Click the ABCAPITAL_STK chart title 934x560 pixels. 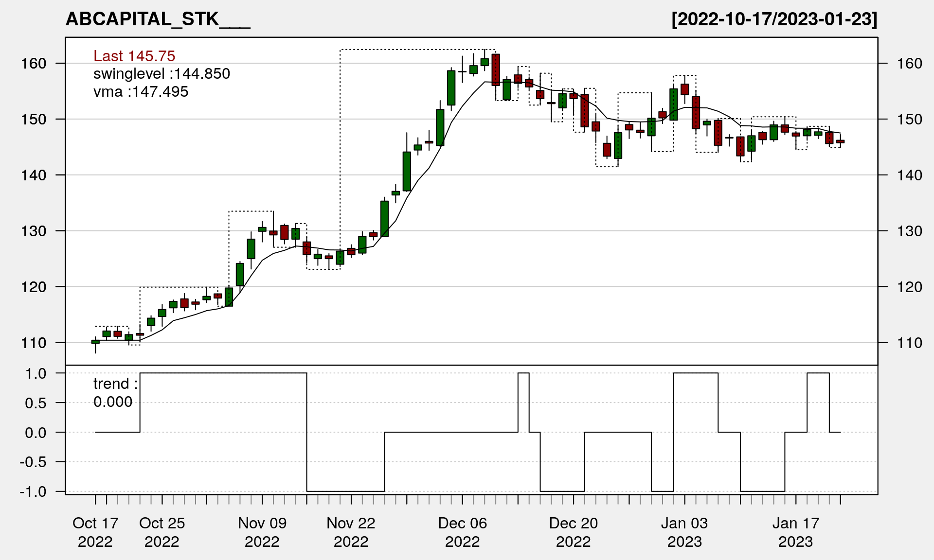click(158, 19)
